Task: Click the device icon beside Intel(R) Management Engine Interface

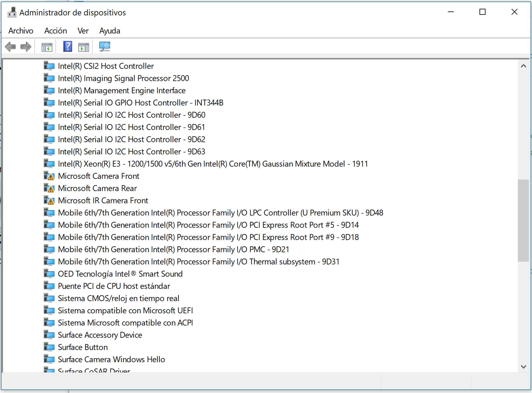Action: (x=49, y=90)
